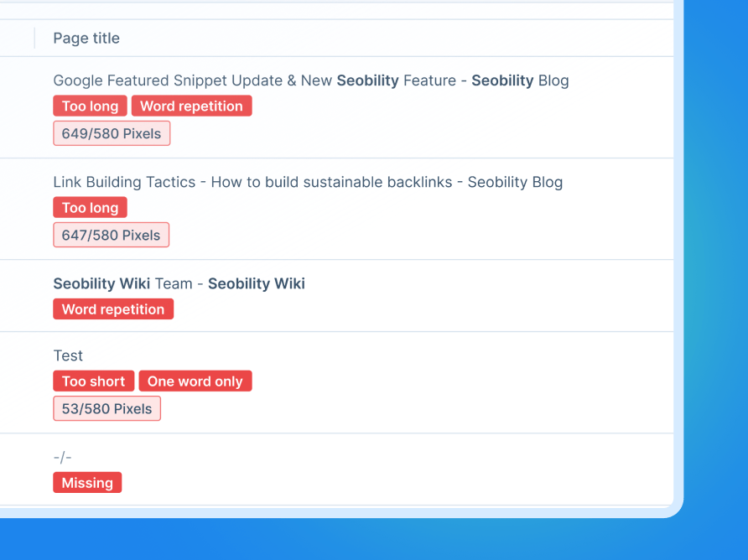
Task: Click the "Missing" error badge
Action: 87,482
